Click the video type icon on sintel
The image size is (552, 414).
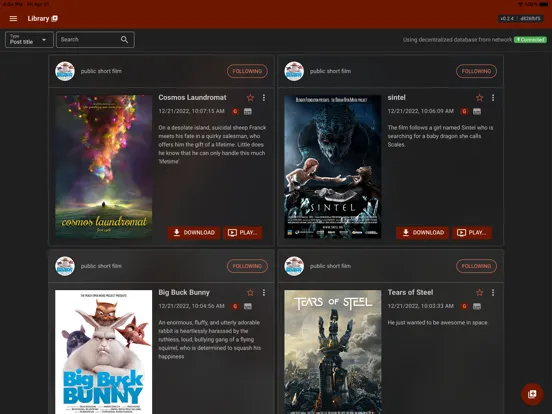(477, 112)
